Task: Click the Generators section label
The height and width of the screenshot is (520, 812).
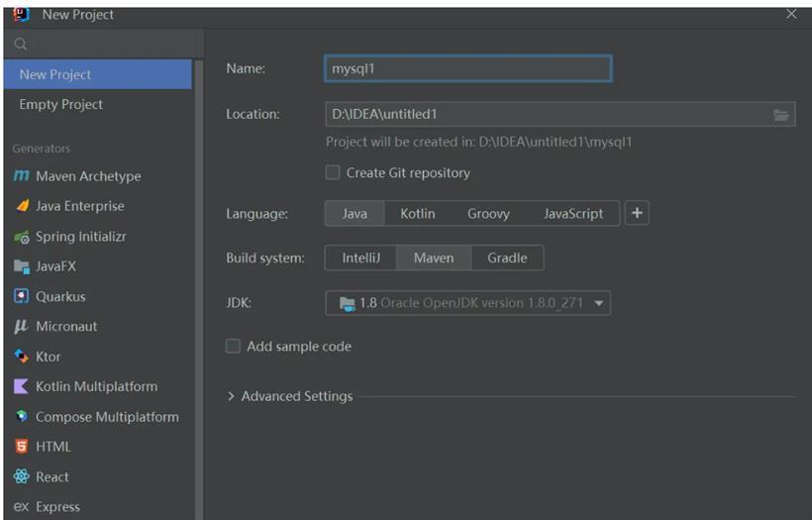Action: tap(42, 149)
